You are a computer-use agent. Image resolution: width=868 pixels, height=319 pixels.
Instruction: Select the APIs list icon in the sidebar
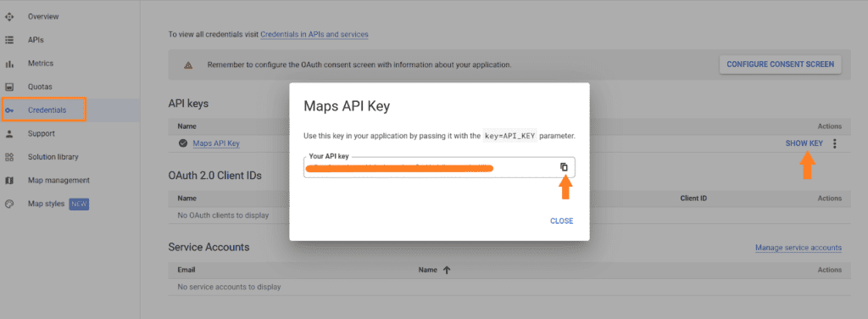(x=8, y=40)
